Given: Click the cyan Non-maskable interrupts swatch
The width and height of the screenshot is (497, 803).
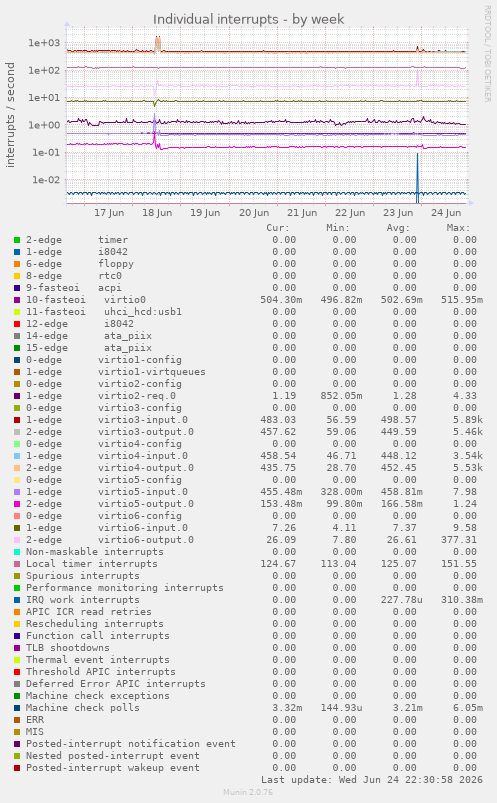Looking at the screenshot, I should (17, 552).
